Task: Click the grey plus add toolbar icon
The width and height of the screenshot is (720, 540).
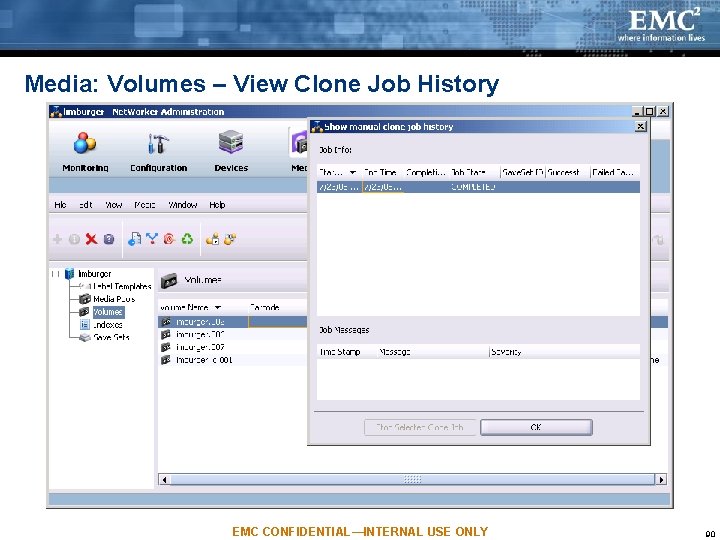Action: (x=57, y=239)
